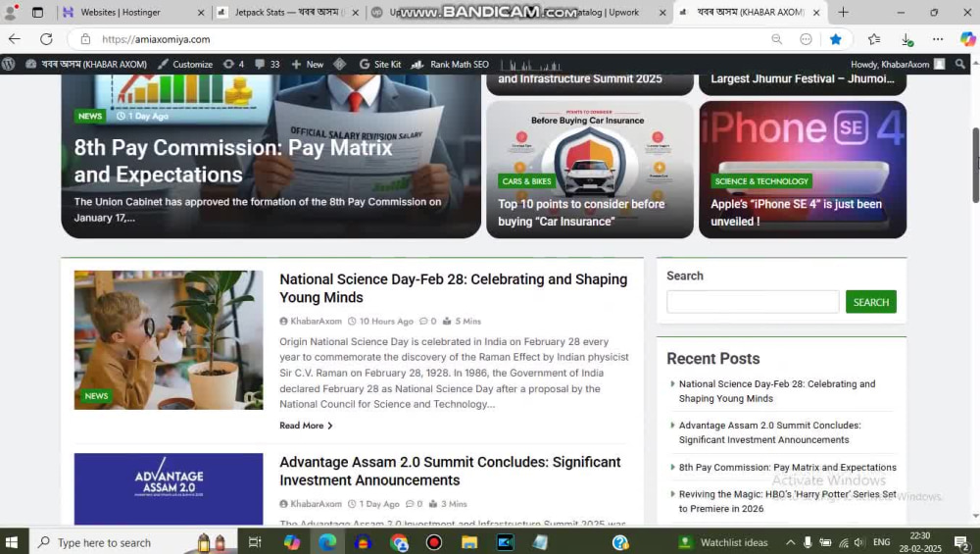Select the CARS & BIKES category tag
Screen dimensions: 980x554
pos(527,181)
